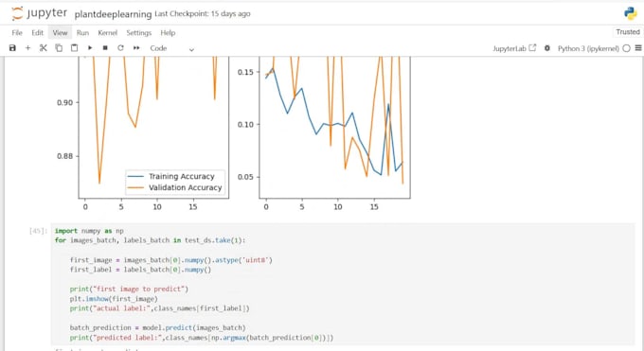Viewport: 644px width, 351px height.
Task: Save the notebook with the floppy disk icon
Action: coord(12,48)
